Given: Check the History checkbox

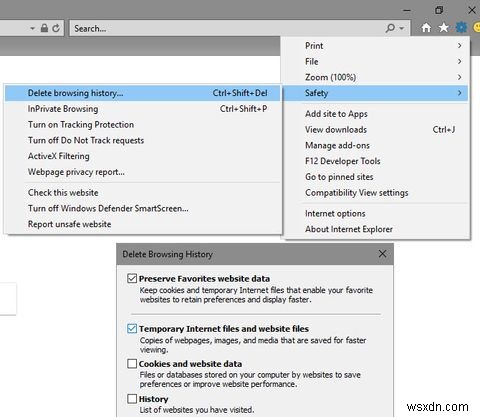Looking at the screenshot, I should click(132, 399).
